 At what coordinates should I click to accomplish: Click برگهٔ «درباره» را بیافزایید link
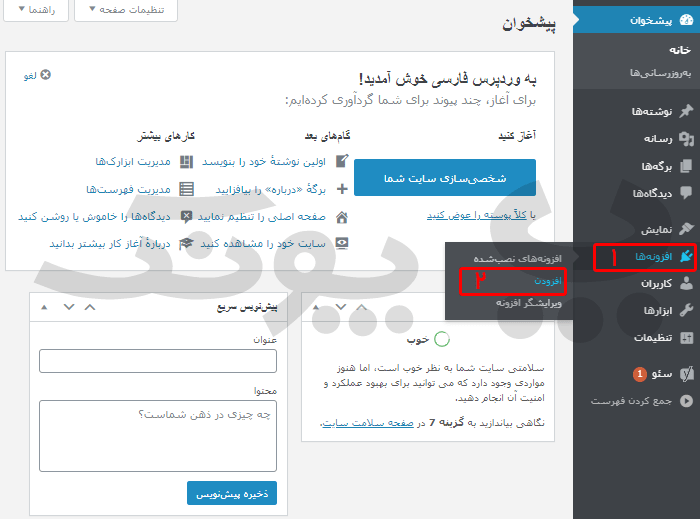coord(271,189)
